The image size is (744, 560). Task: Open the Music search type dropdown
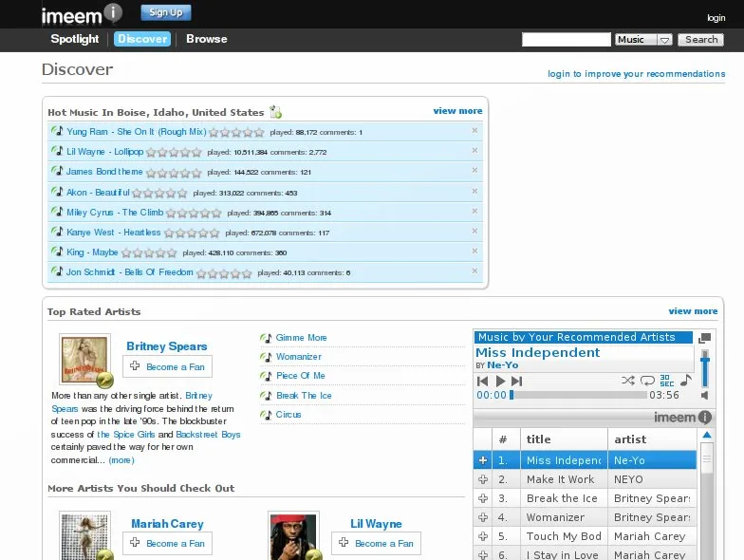tap(643, 40)
